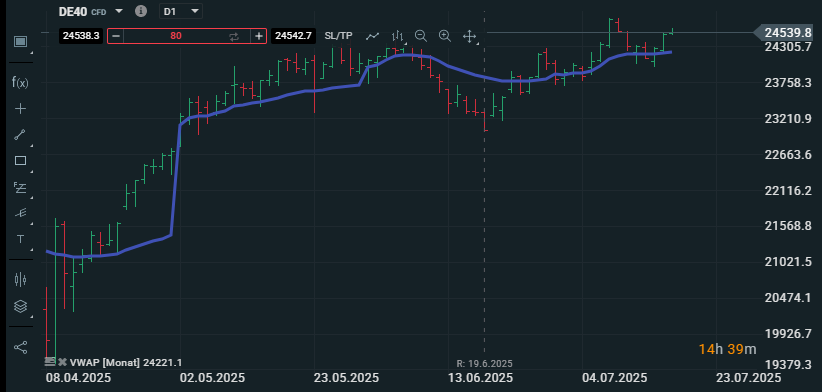
Task: Select the rectangle shape tool
Action: [20, 161]
